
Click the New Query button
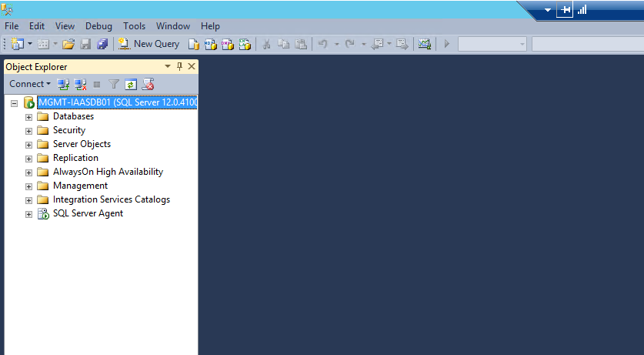[x=149, y=44]
